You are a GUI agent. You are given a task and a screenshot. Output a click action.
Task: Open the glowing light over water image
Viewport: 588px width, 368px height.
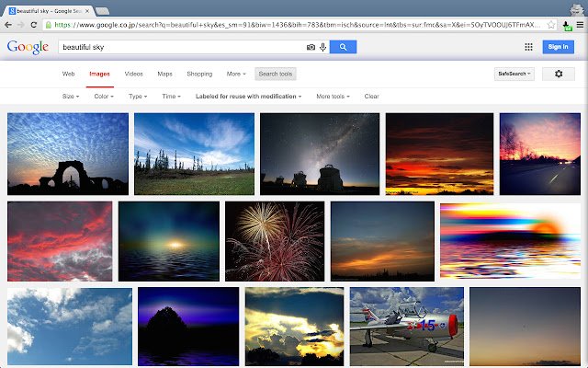[x=169, y=241]
